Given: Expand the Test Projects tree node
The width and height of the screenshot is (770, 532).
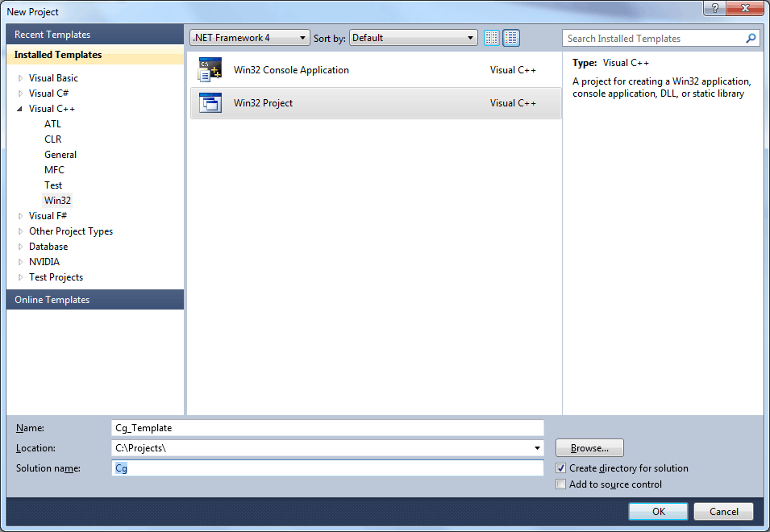Looking at the screenshot, I should (20, 277).
